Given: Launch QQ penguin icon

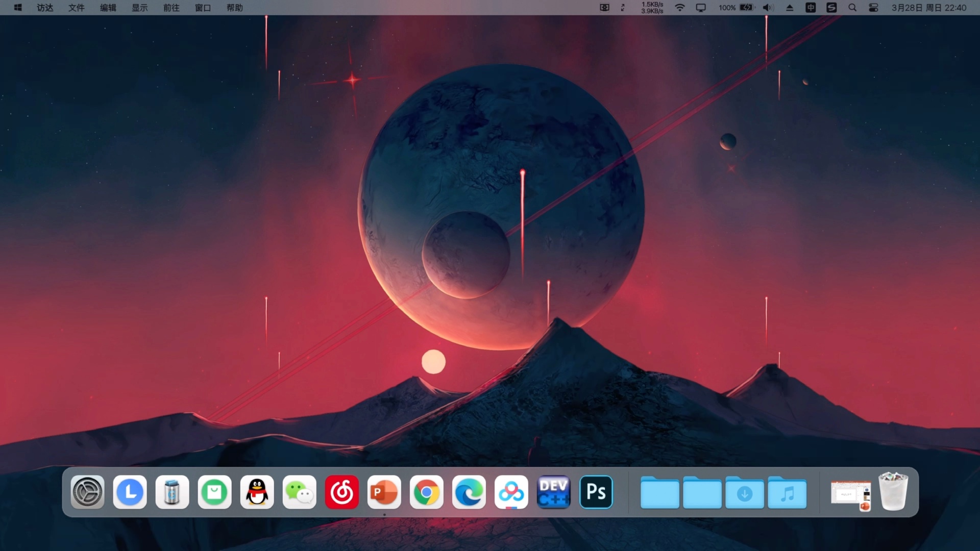Looking at the screenshot, I should tap(257, 492).
